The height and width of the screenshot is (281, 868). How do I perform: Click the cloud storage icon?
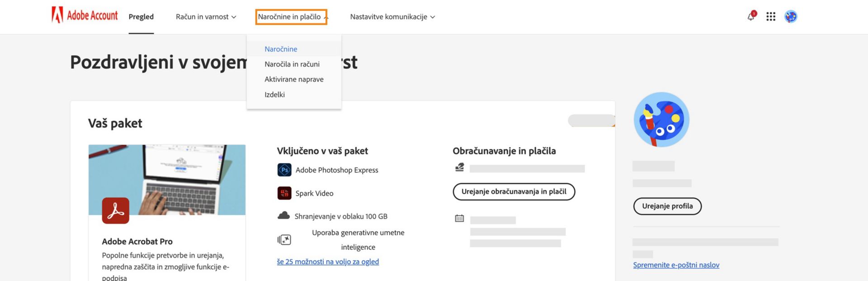(283, 215)
